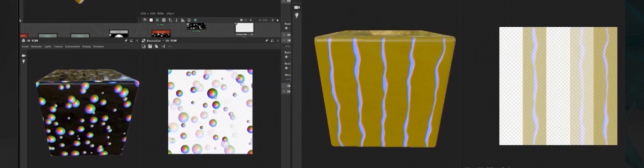Pin the 3D View panel
The width and height of the screenshot is (644, 168).
126,41
